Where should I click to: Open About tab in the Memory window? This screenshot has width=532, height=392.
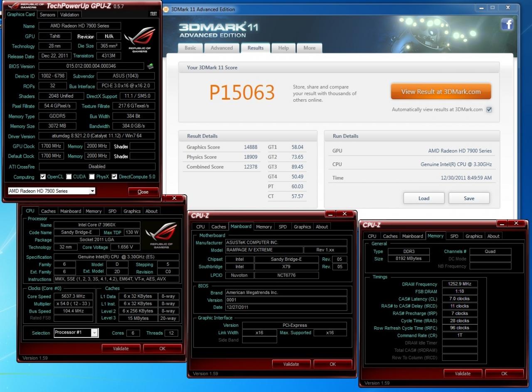click(x=493, y=236)
